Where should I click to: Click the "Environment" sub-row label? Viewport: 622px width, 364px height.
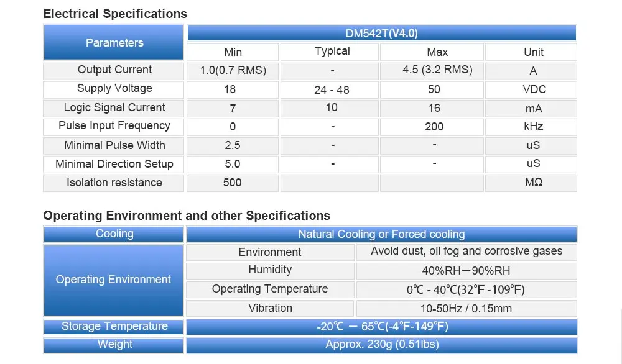pyautogui.click(x=270, y=252)
